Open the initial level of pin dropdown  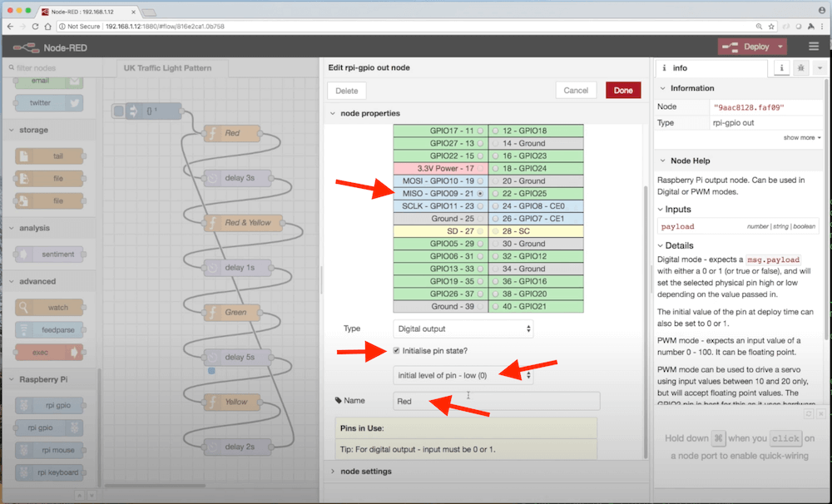coord(463,375)
